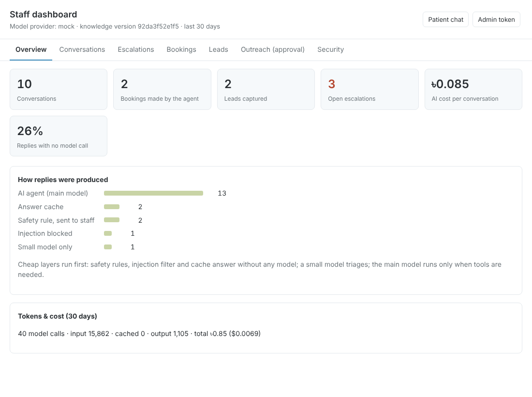Click the 'Safety rule, sent to staff' label
The image size is (532, 397).
(x=56, y=220)
